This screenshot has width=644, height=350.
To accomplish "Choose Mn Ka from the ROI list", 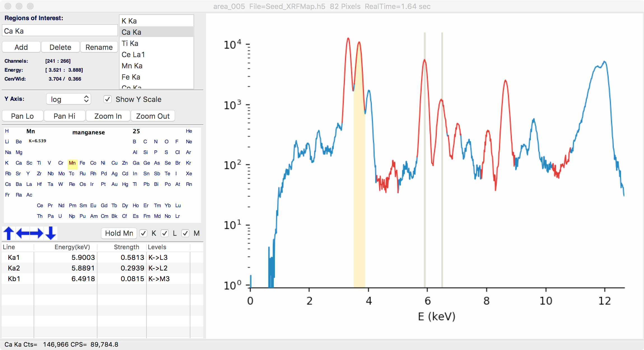I will click(x=132, y=66).
